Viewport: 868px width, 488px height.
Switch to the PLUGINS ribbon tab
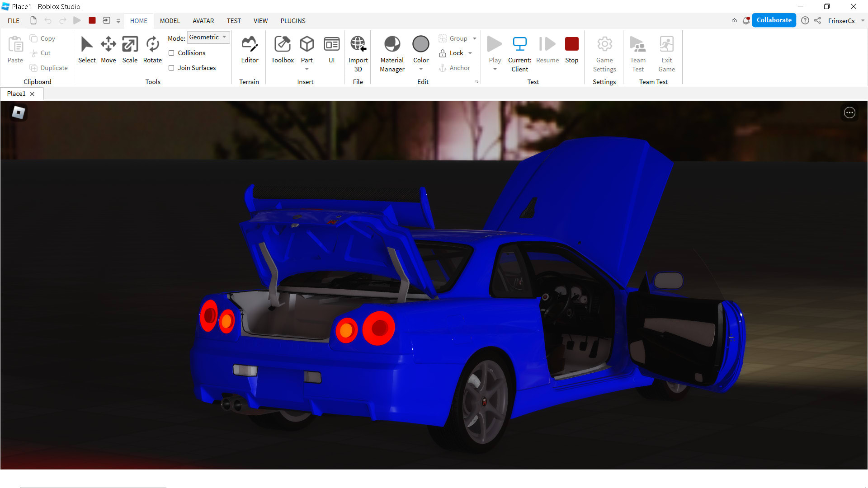(x=293, y=21)
